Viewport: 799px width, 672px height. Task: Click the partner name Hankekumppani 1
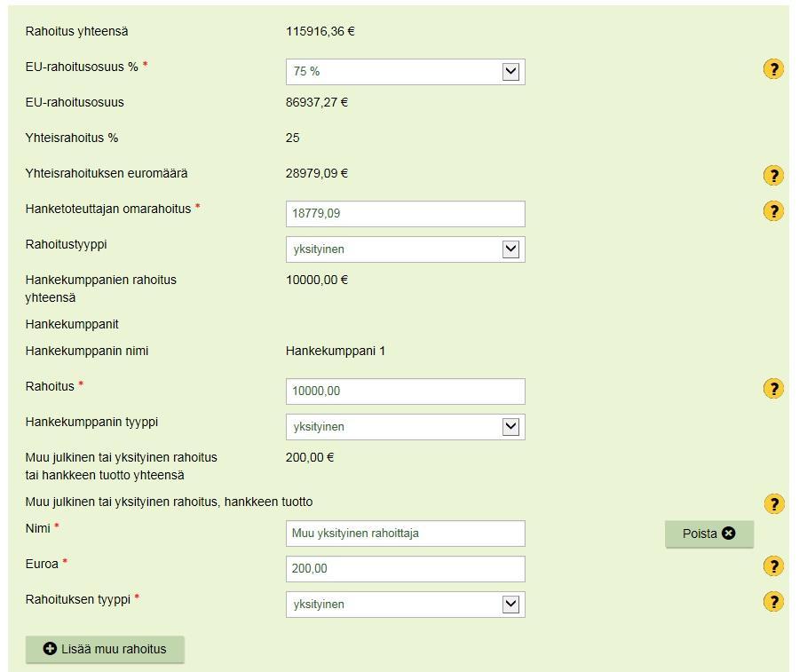point(336,351)
